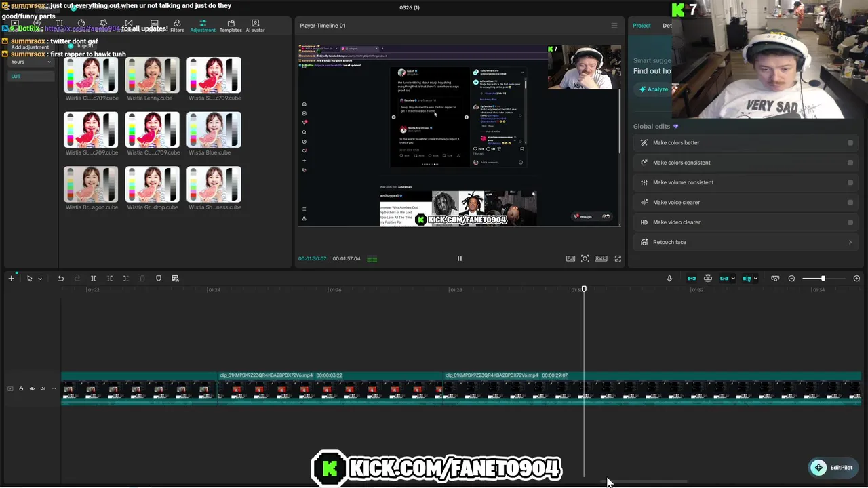Viewport: 868px width, 488px height.
Task: Toggle auto snapping on timeline
Action: coord(708,278)
